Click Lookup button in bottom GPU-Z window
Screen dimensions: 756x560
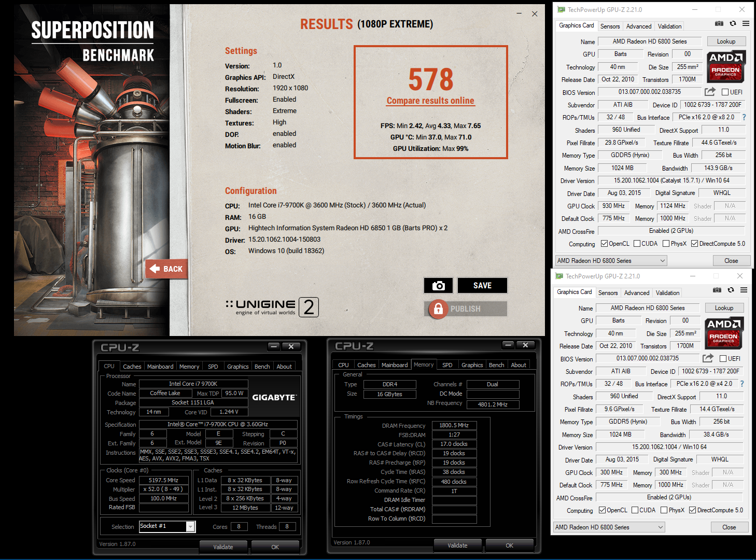724,308
